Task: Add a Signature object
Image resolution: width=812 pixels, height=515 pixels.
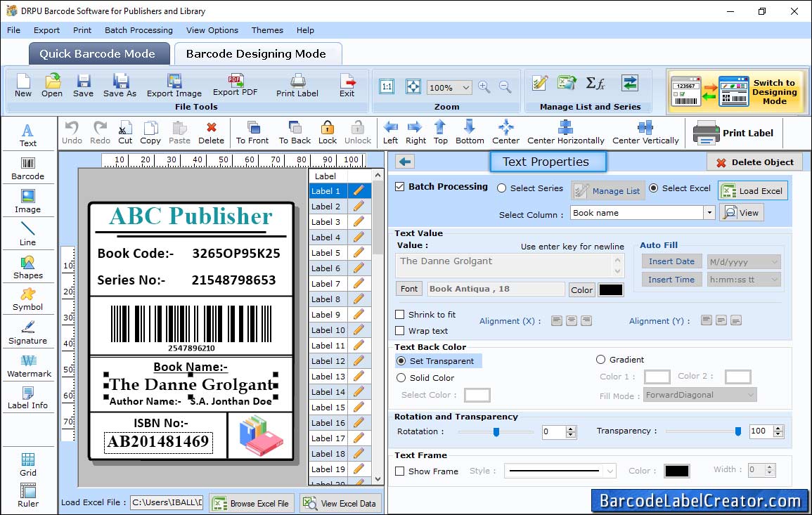Action: [x=28, y=333]
